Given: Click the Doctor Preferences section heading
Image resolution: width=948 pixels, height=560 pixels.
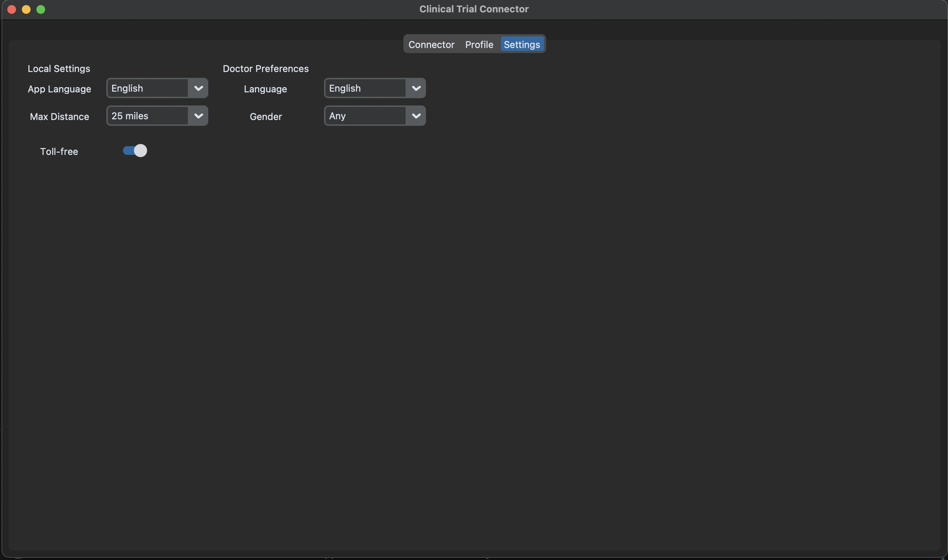Looking at the screenshot, I should pos(265,69).
